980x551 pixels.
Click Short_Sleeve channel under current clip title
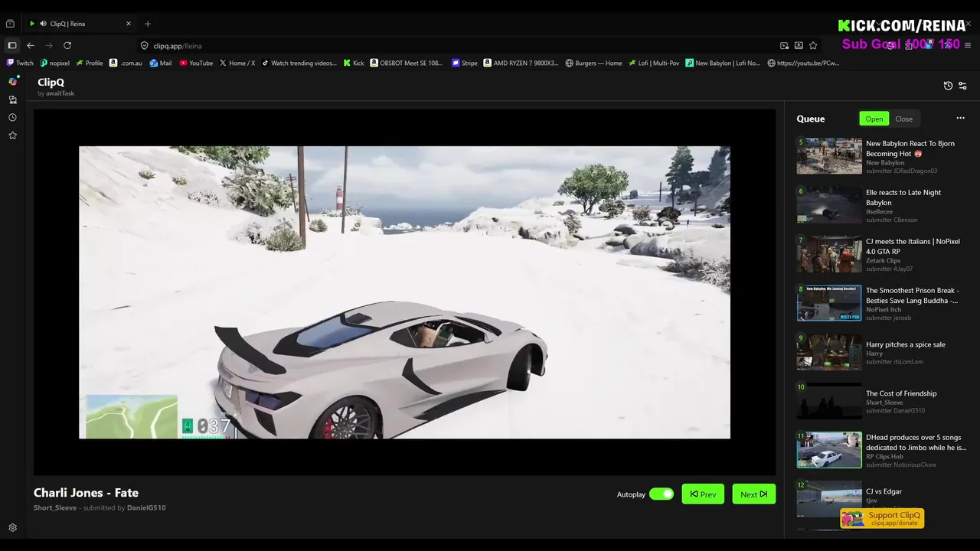[x=55, y=507]
